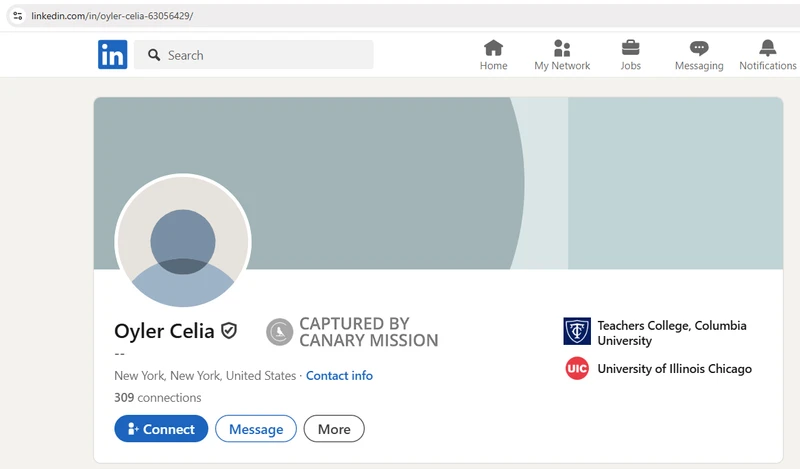Click the site info icon in address bar
Image resolution: width=800 pixels, height=469 pixels.
(18, 16)
